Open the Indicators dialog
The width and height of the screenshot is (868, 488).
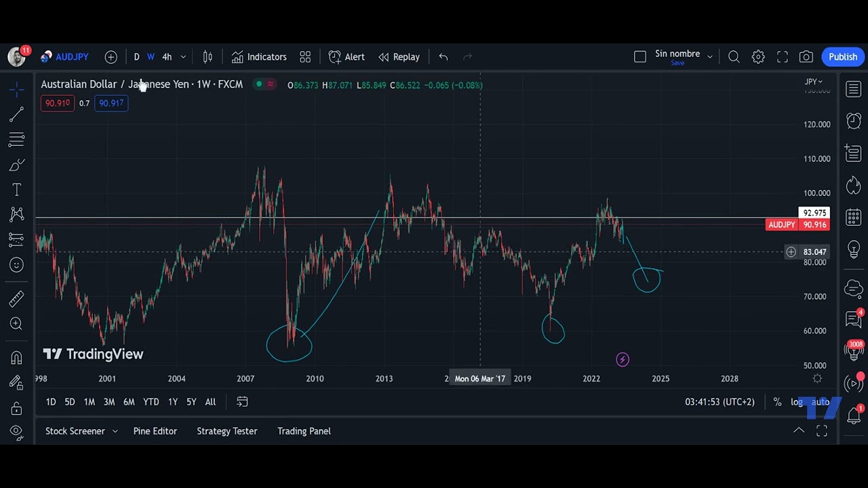pos(259,57)
